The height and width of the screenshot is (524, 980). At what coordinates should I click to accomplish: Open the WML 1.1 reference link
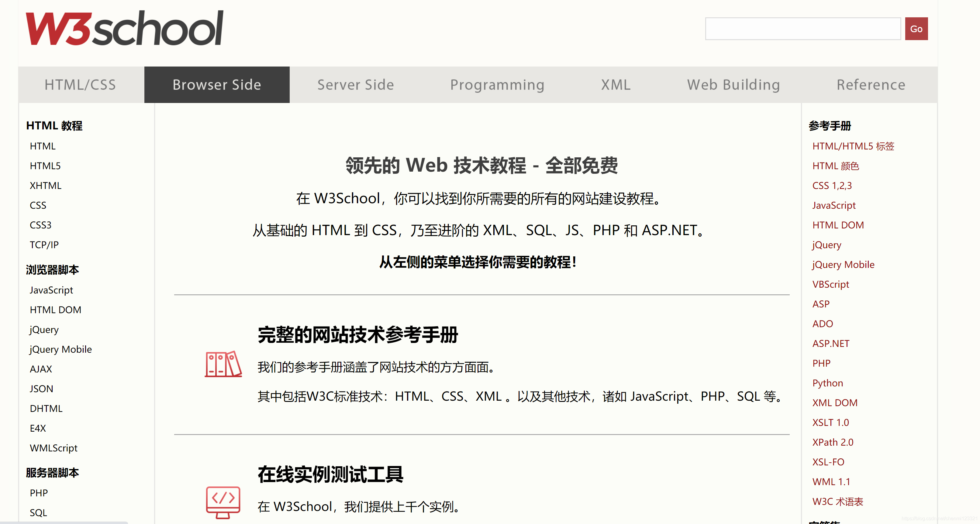click(x=831, y=482)
